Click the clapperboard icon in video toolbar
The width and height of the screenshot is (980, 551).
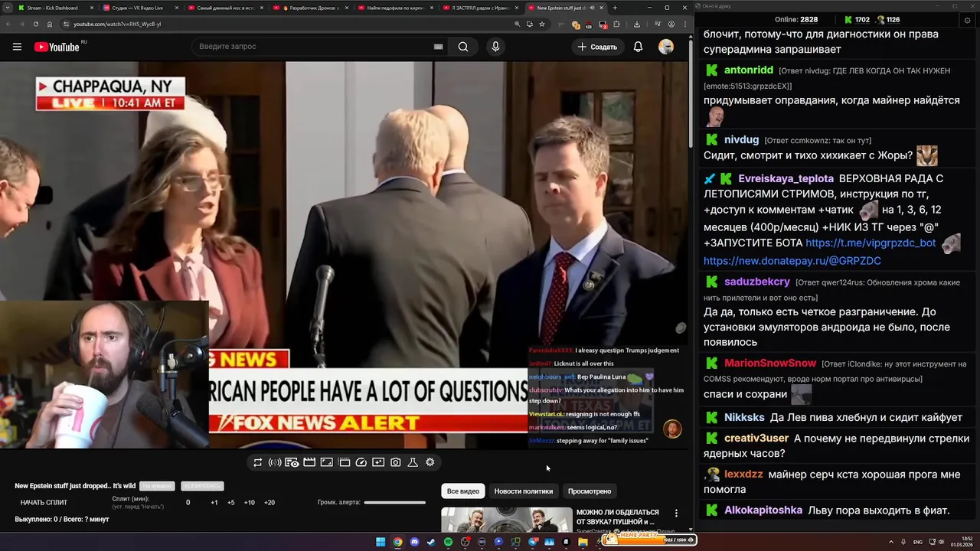coord(309,462)
